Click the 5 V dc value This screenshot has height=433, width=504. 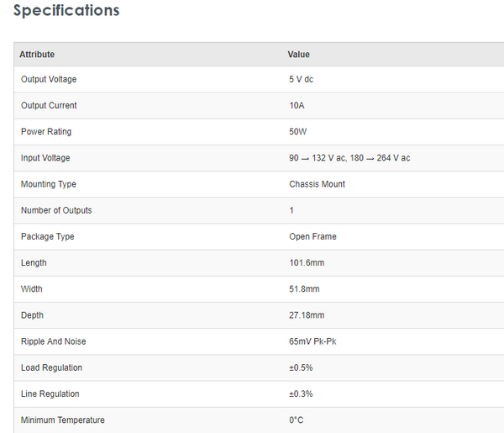point(301,80)
